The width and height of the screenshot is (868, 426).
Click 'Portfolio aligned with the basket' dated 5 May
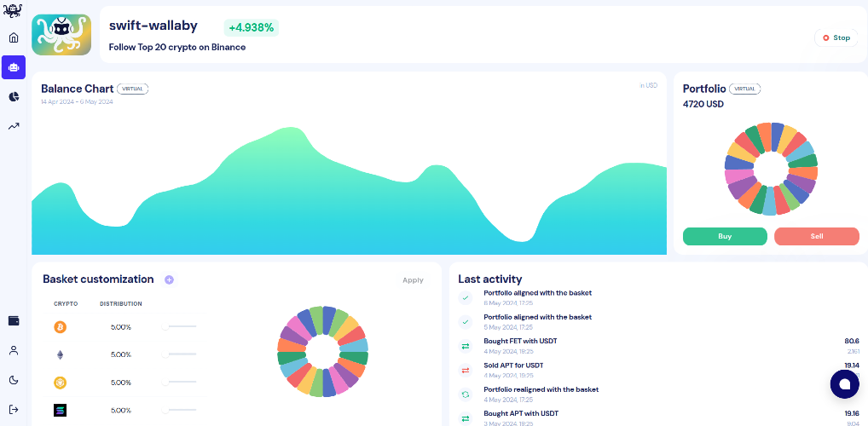point(537,317)
